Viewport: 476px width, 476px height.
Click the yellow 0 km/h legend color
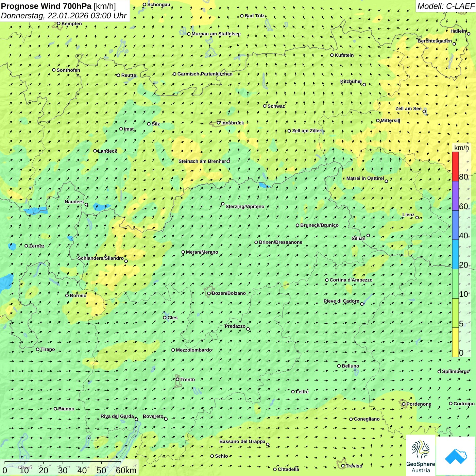point(455,342)
